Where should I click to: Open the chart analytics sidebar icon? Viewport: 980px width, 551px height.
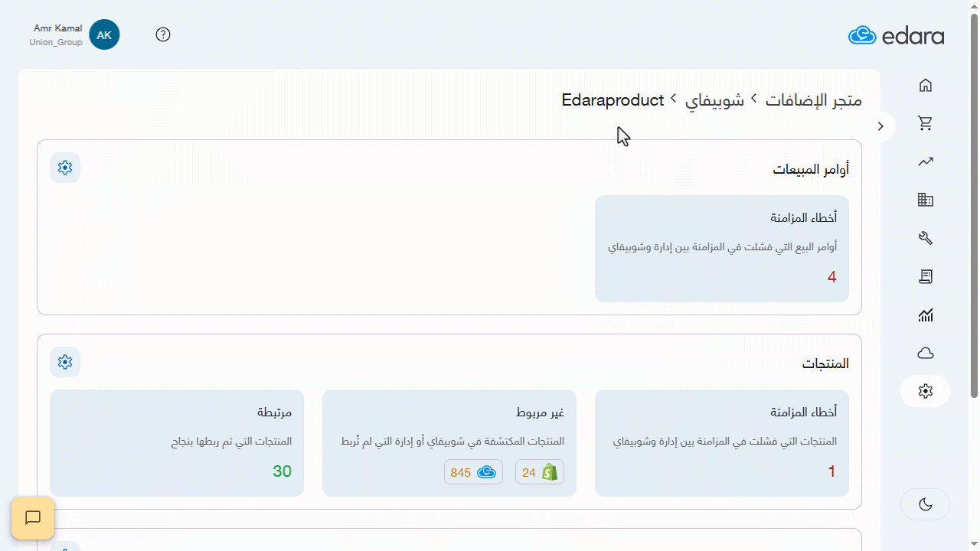pyautogui.click(x=926, y=315)
